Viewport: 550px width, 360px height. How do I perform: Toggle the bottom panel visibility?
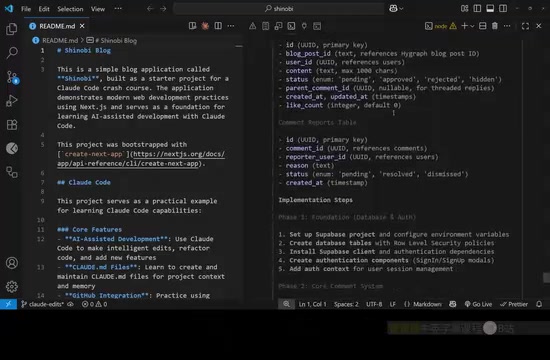click(490, 8)
